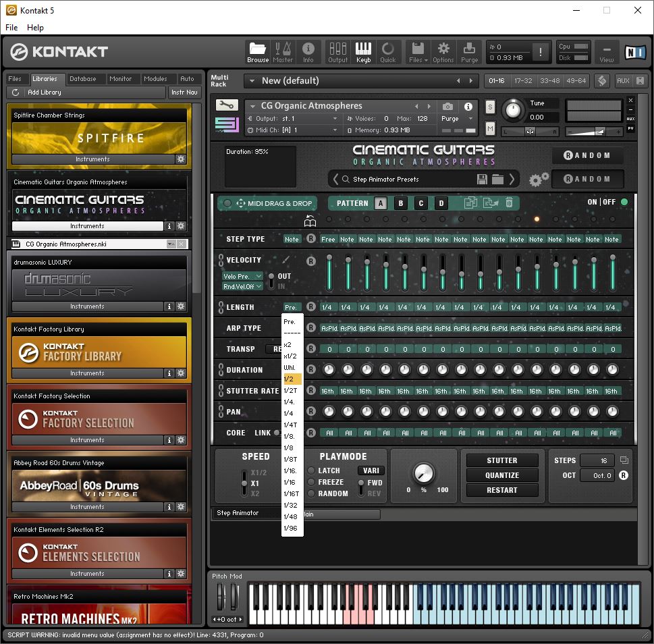Image resolution: width=654 pixels, height=644 pixels.
Task: Delete pattern with the trash icon
Action: tap(509, 203)
